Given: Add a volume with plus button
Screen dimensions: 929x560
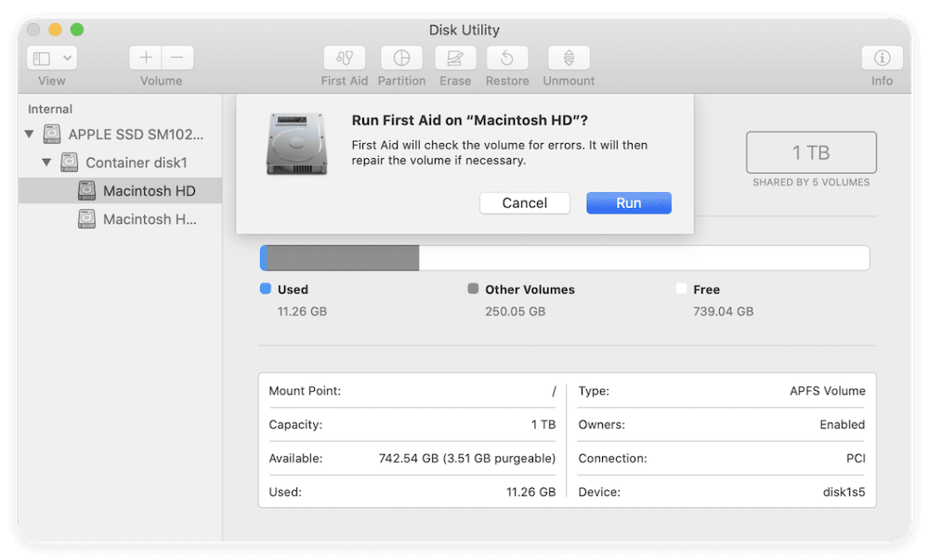Looking at the screenshot, I should tap(146, 58).
